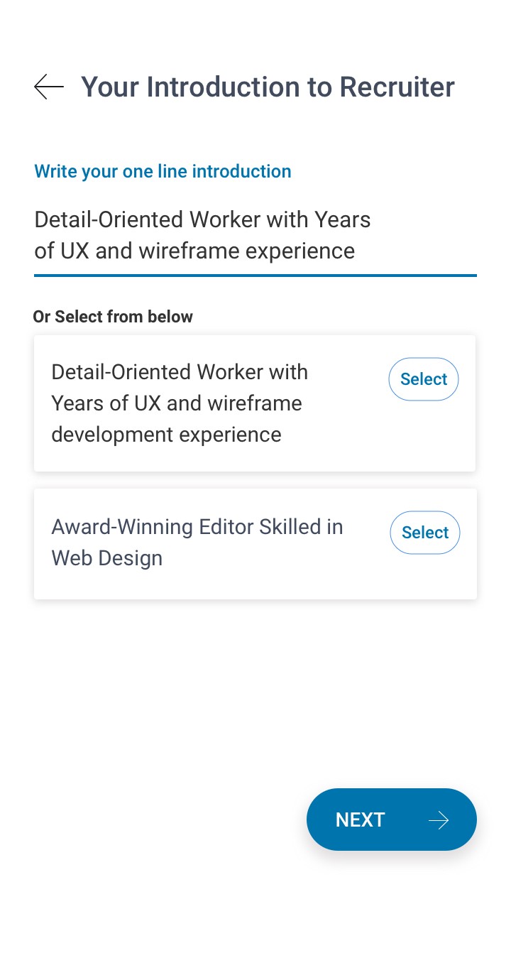The image size is (511, 980).
Task: Select the Award-Winning Editor suggestion
Action: [424, 533]
